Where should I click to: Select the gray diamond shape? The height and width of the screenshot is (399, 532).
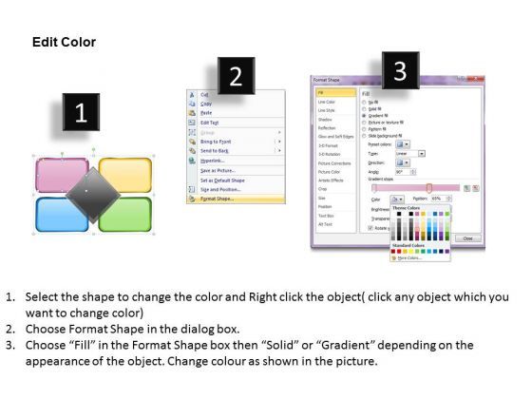93,195
